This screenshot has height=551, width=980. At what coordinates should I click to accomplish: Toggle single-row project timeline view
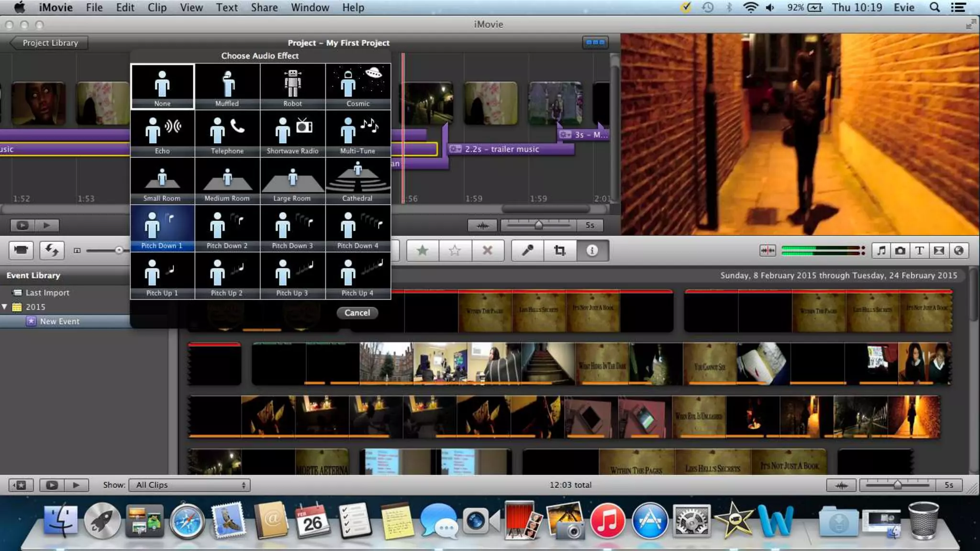tap(595, 43)
